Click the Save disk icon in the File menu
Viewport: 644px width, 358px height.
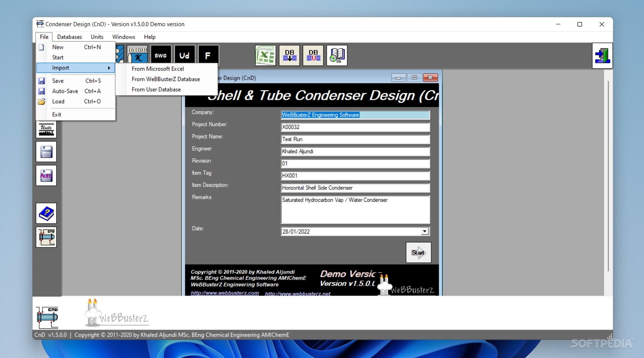[41, 81]
